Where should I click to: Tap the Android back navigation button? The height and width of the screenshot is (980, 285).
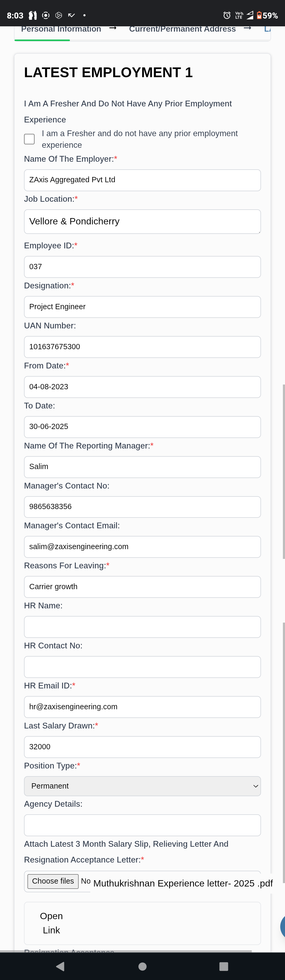[x=60, y=966]
